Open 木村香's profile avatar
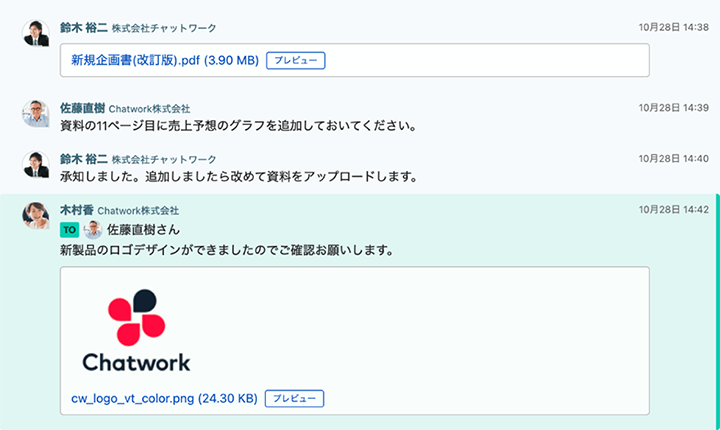The width and height of the screenshot is (720, 430). (x=35, y=215)
